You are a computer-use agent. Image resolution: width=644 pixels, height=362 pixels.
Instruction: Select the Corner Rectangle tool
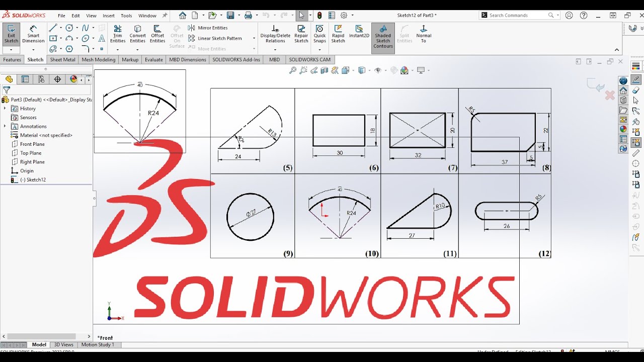(x=53, y=38)
